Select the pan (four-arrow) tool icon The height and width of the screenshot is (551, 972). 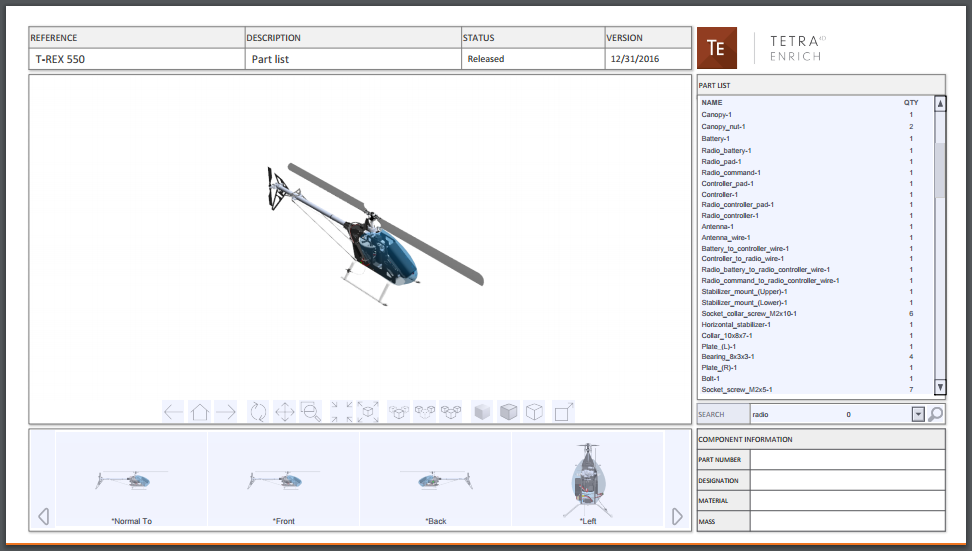pos(285,412)
